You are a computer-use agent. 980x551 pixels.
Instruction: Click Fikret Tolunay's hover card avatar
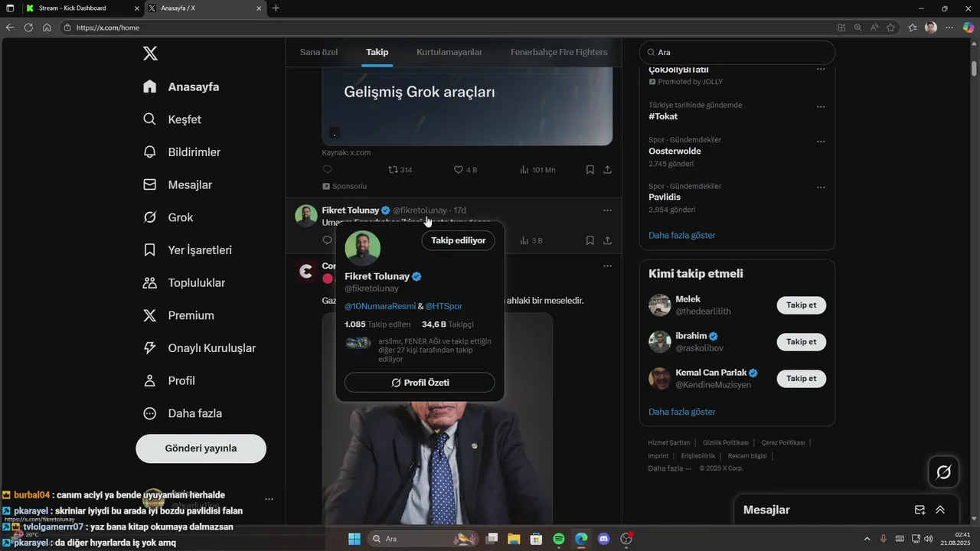tap(363, 249)
